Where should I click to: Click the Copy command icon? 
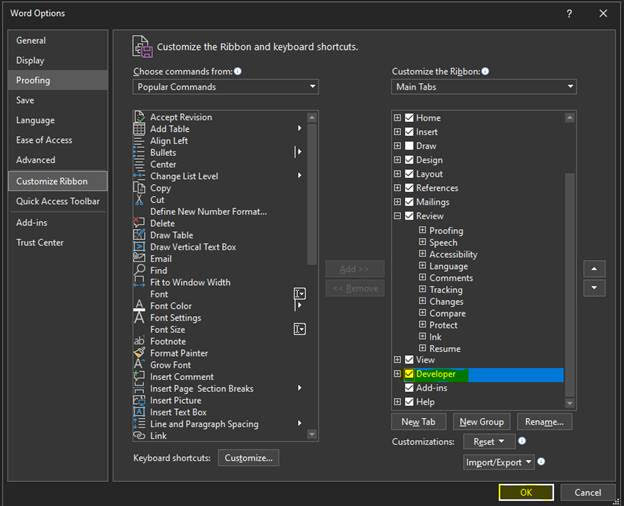[139, 188]
